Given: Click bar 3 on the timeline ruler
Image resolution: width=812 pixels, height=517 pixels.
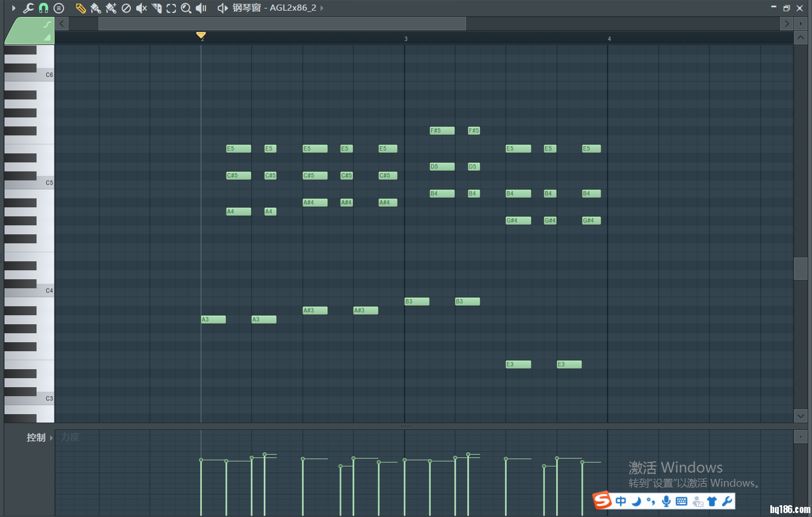Looking at the screenshot, I should pyautogui.click(x=405, y=39).
